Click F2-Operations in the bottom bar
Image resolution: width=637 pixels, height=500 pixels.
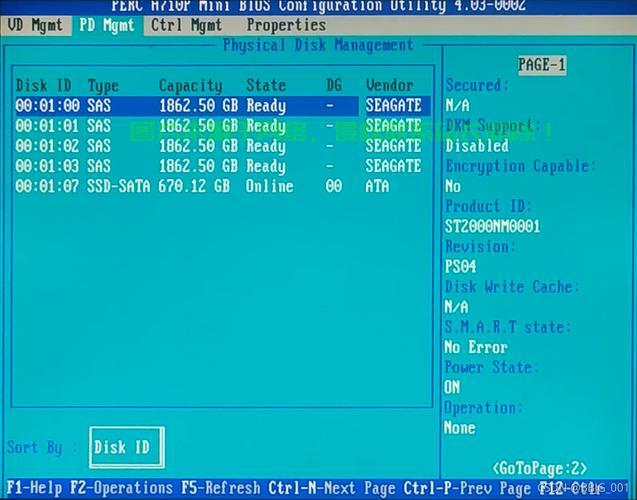tap(121, 488)
